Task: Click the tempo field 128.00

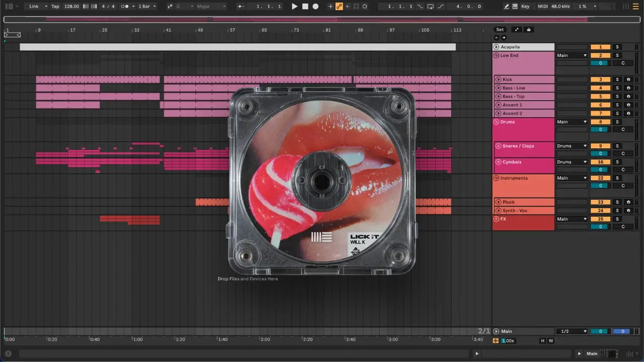Action: [71, 7]
